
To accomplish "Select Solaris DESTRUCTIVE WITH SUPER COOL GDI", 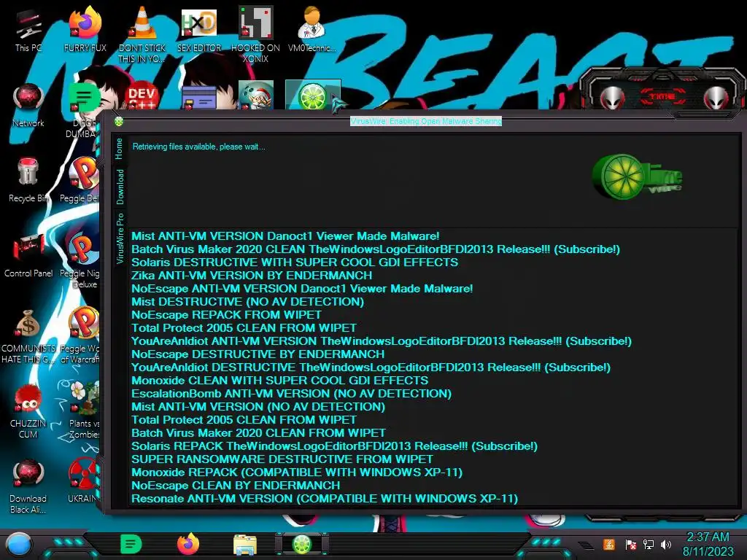I will tap(295, 262).
